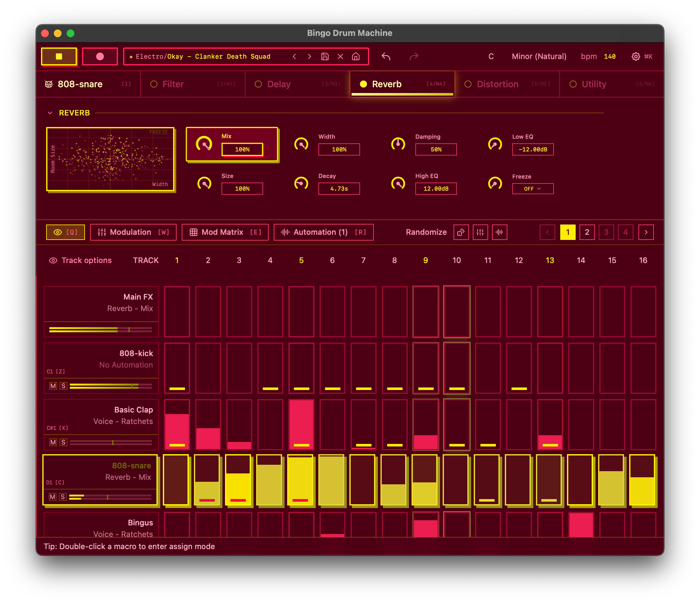Click the undo arrow icon

pos(386,56)
